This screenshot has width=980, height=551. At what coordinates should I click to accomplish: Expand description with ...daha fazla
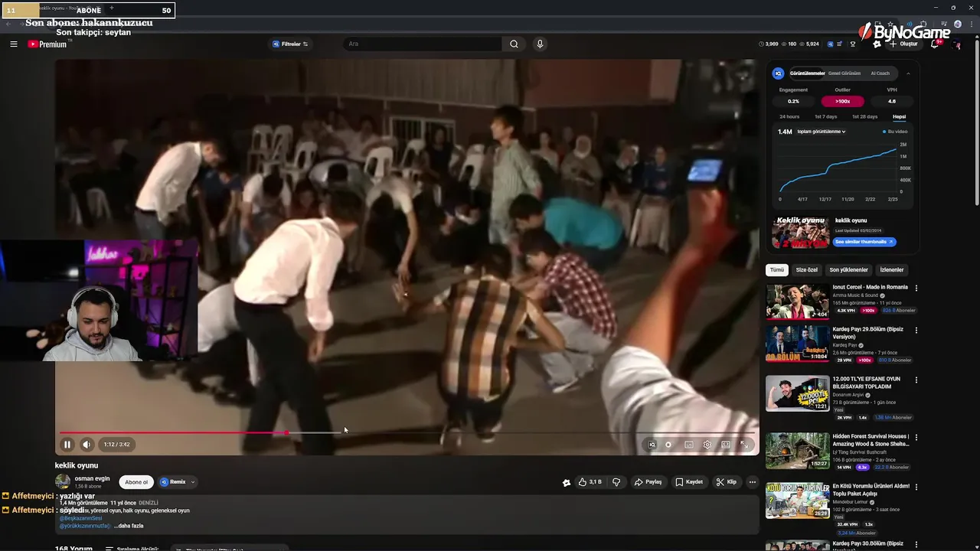(129, 526)
